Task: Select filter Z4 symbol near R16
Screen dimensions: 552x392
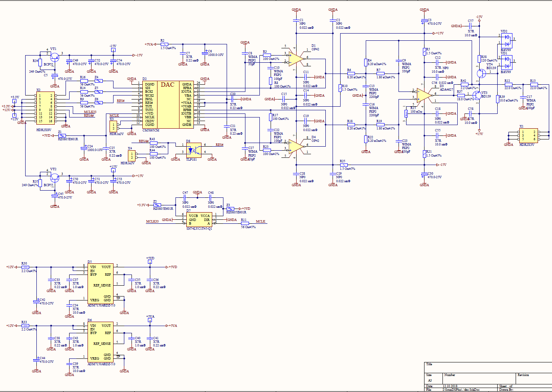Action: pos(98,81)
